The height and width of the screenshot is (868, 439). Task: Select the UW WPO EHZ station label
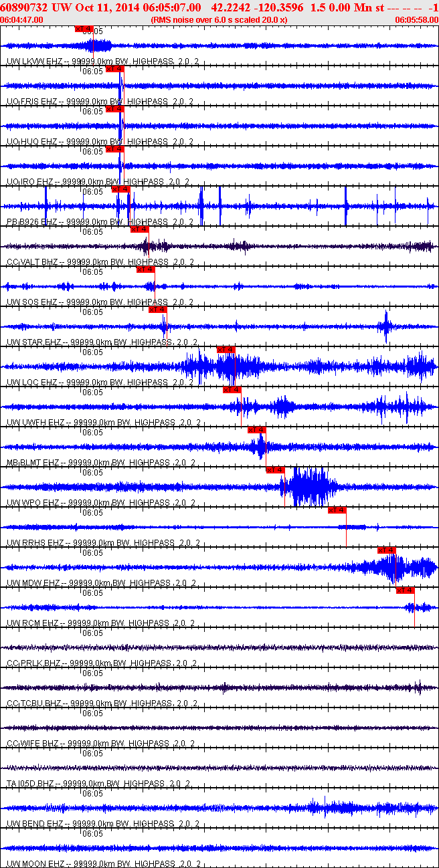point(100,503)
